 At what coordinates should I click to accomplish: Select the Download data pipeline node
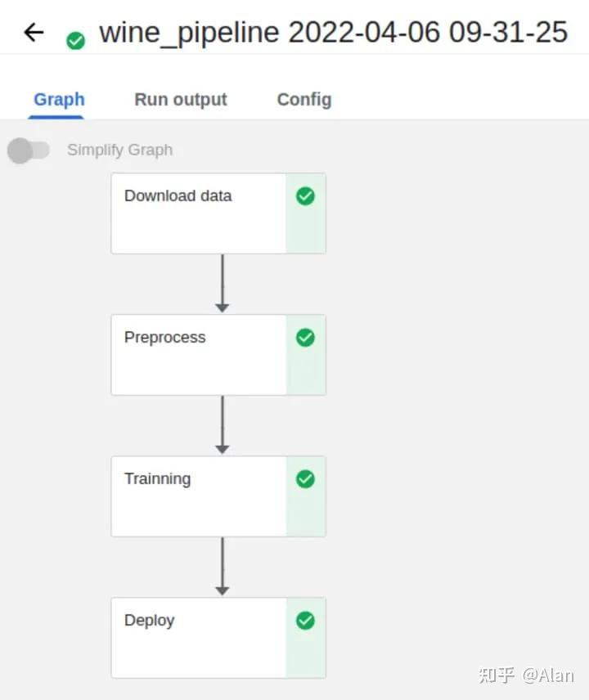coord(196,213)
